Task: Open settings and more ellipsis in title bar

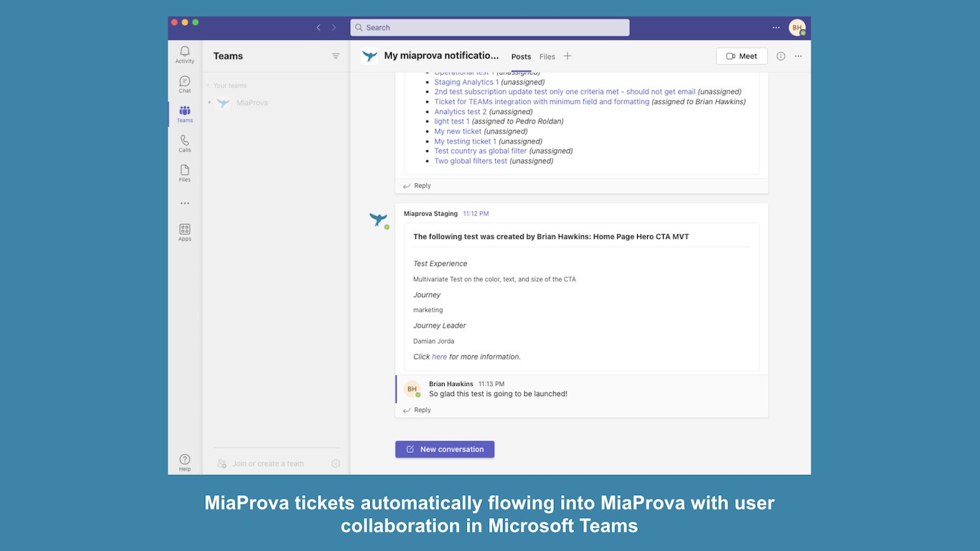Action: coord(776,27)
